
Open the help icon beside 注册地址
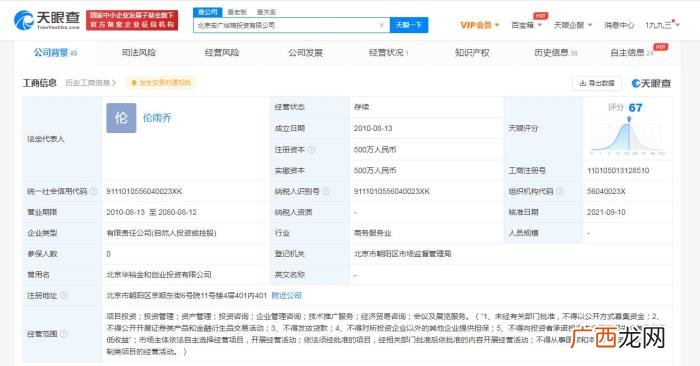64,295
